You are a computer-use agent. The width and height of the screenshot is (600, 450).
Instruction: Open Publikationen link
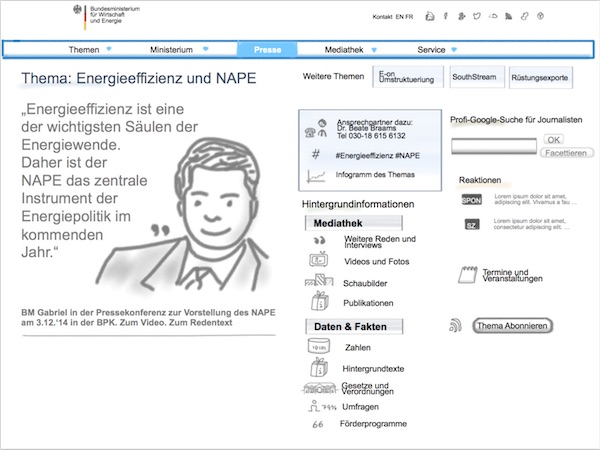coord(368,303)
